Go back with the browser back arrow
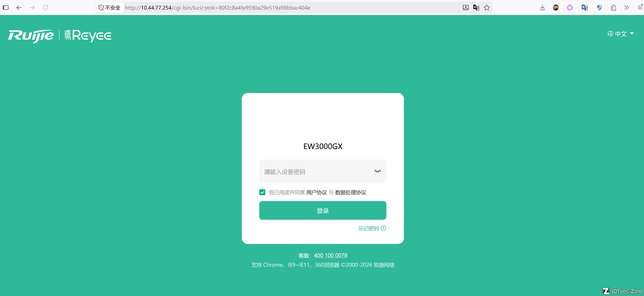 pos(19,8)
